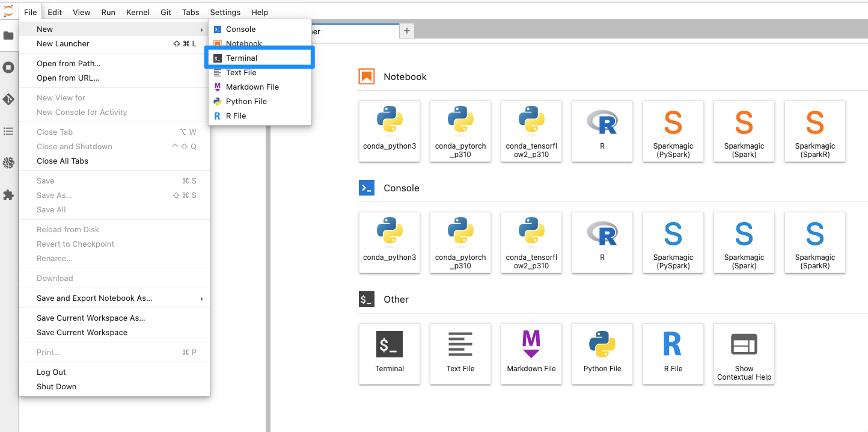Open the Table of Contents sidebar icon
This screenshot has width=868, height=432.
(x=8, y=131)
